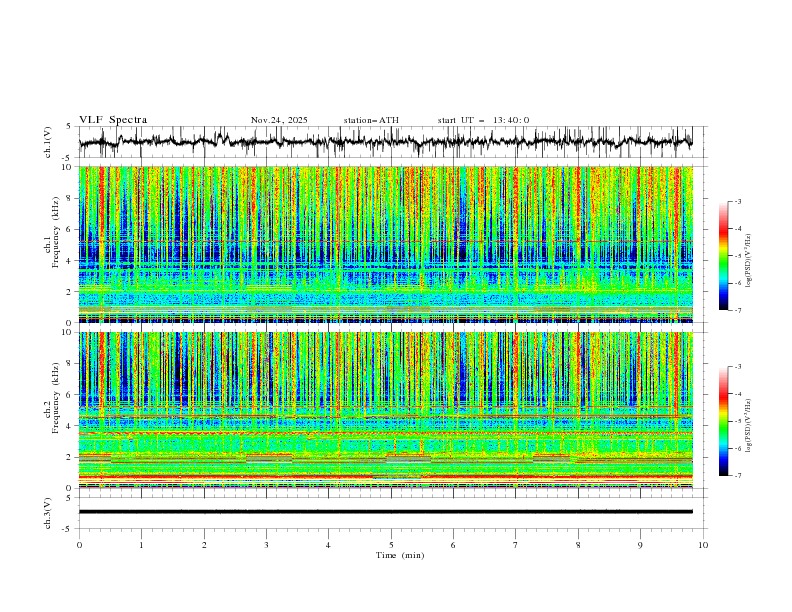The image size is (792, 612).
Task: Click the "VLF Spectra" title text
Action: (113, 120)
